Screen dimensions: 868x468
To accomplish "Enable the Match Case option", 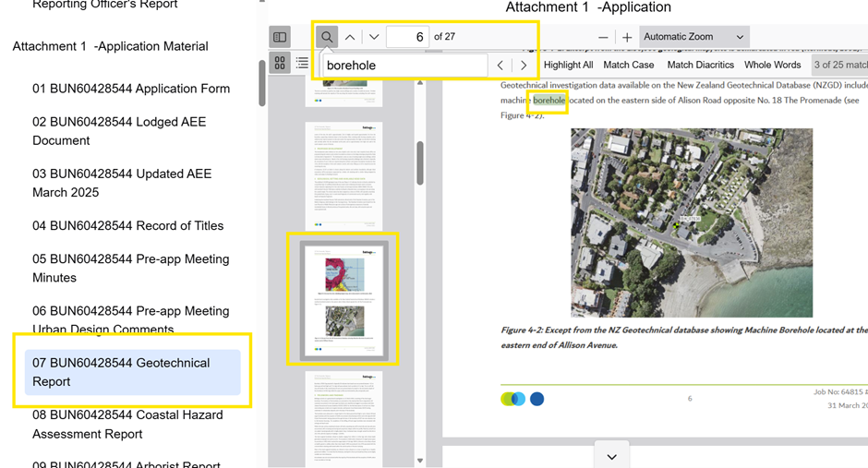I will [628, 65].
